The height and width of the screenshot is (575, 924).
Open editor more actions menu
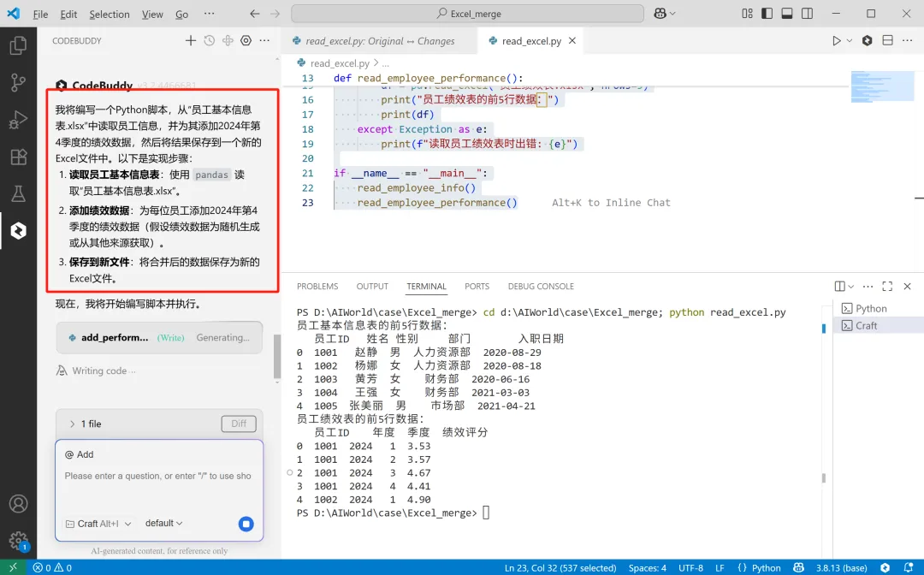coord(907,41)
